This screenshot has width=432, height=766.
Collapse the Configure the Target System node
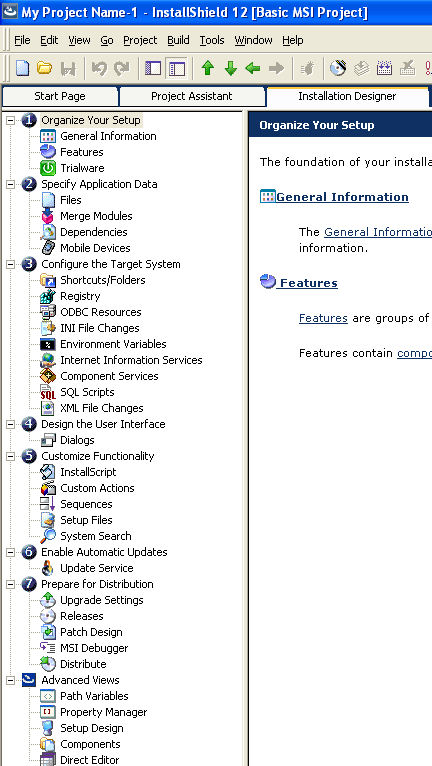pos(10,264)
